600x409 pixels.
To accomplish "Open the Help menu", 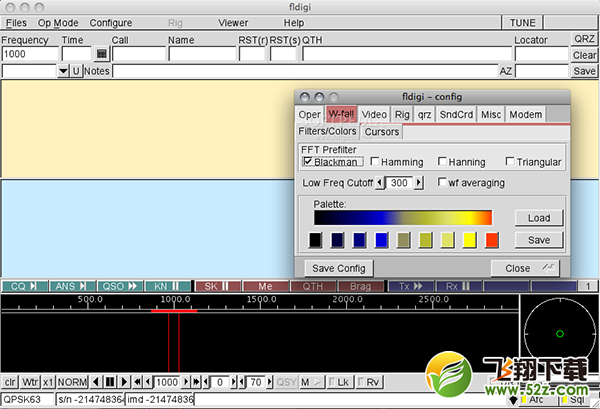I will [294, 23].
